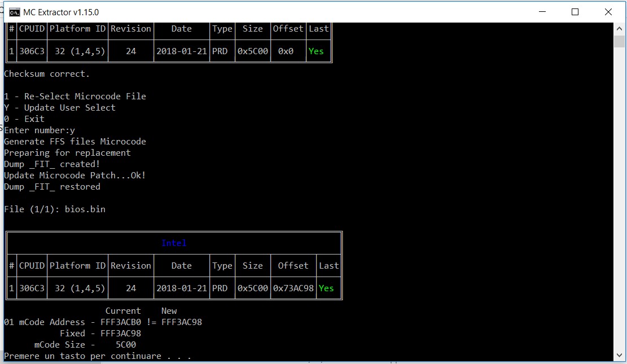Click the 'mCode Size - 5C00' line
This screenshot has height=364, width=627.
(85, 345)
